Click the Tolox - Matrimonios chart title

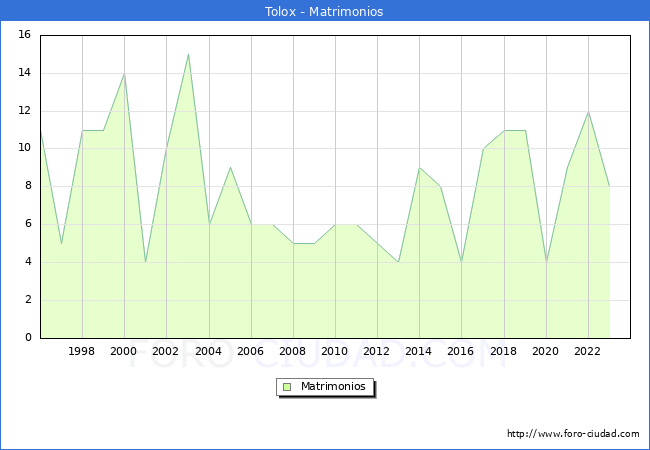pyautogui.click(x=324, y=11)
